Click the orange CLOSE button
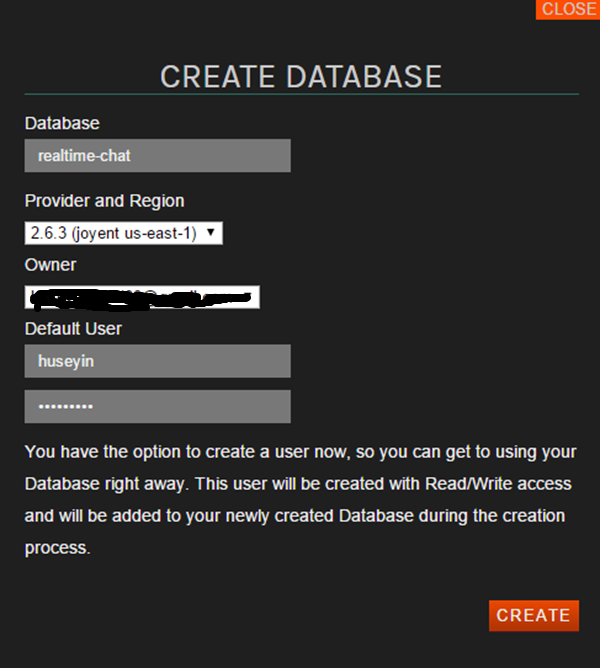 [x=568, y=9]
